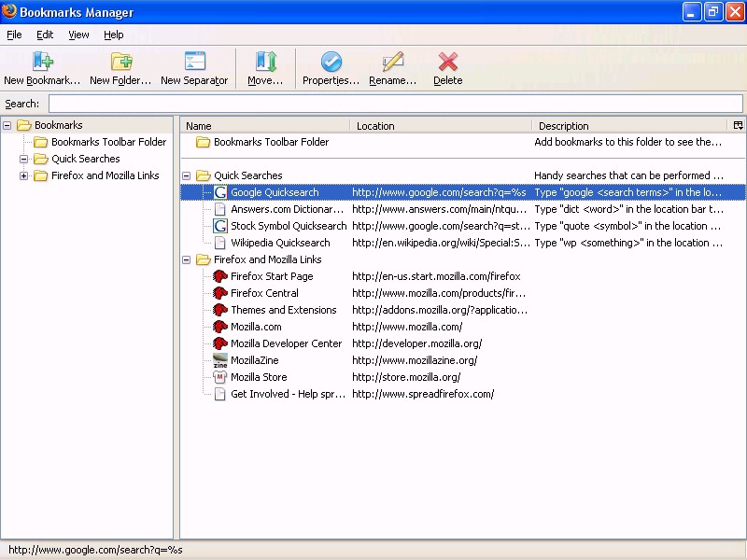
Task: Collapse the Bookmarks root in the tree
Action: pos(7,126)
